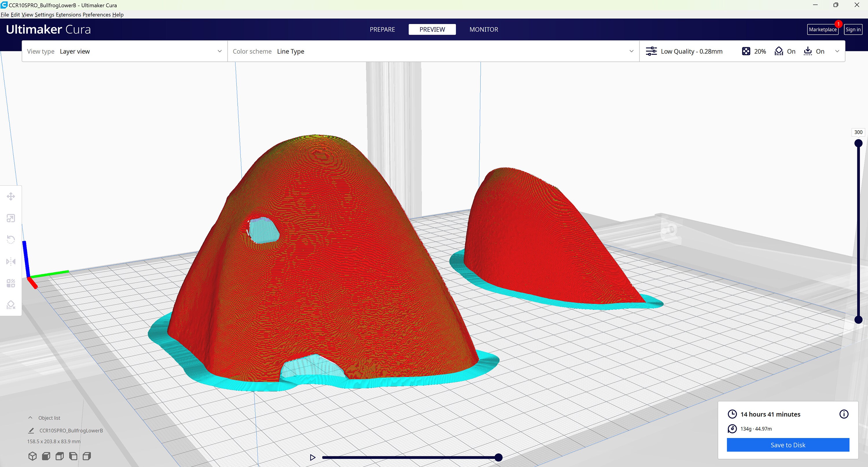Image resolution: width=868 pixels, height=467 pixels.
Task: Select the 3D view camera preset
Action: pos(32,456)
